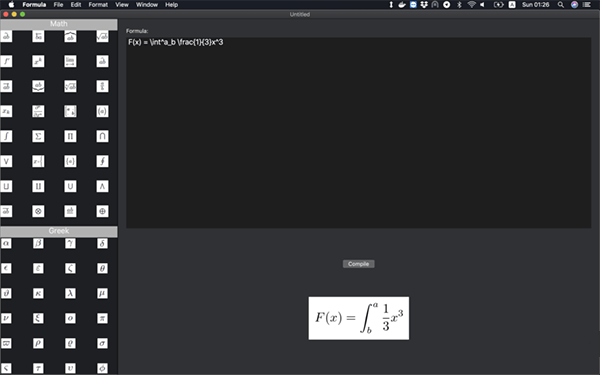Viewport: 600px width, 375px height.
Task: Insert the integral symbol from Math palette
Action: pos(6,136)
